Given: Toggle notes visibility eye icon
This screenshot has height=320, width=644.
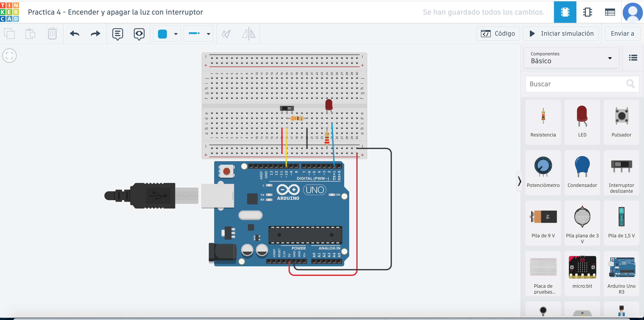Looking at the screenshot, I should point(139,34).
